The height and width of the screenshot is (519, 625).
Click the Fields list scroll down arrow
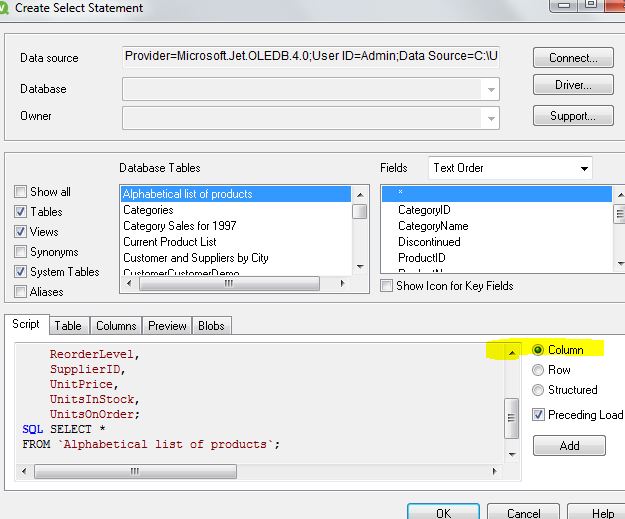pos(620,263)
